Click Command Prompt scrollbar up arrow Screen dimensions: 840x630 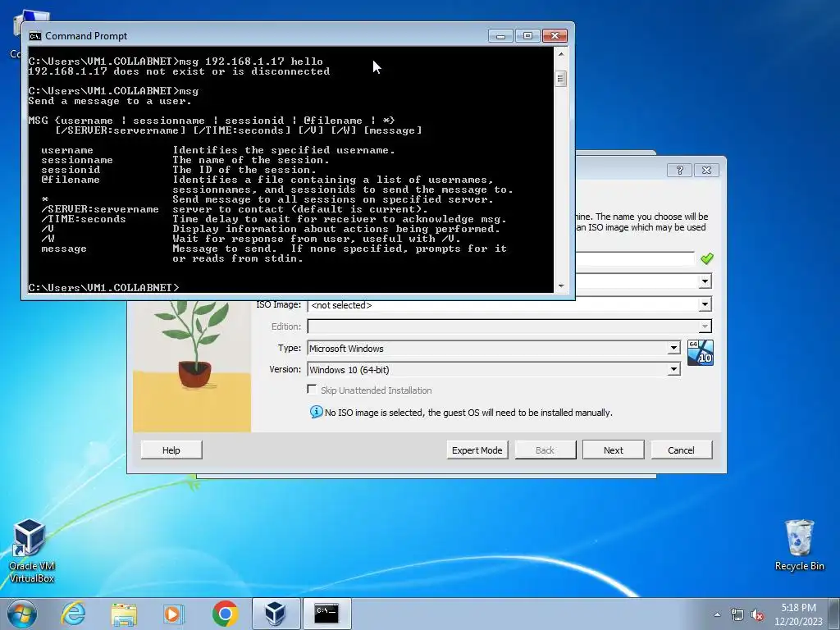561,54
